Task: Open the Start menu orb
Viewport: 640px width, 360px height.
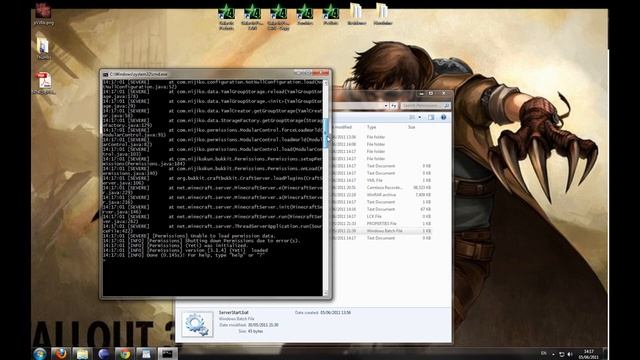Action: (40, 354)
